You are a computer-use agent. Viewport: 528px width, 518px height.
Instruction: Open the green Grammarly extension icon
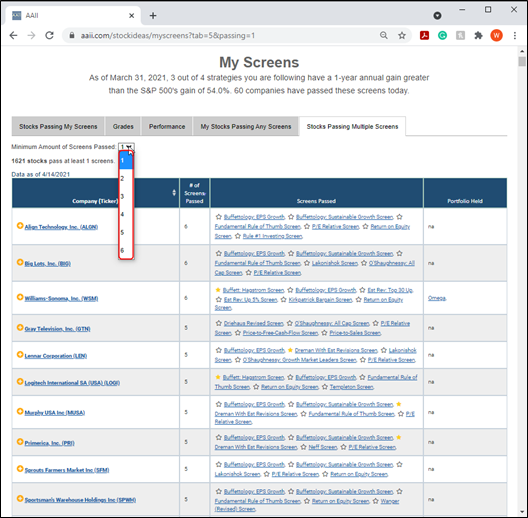[x=442, y=35]
